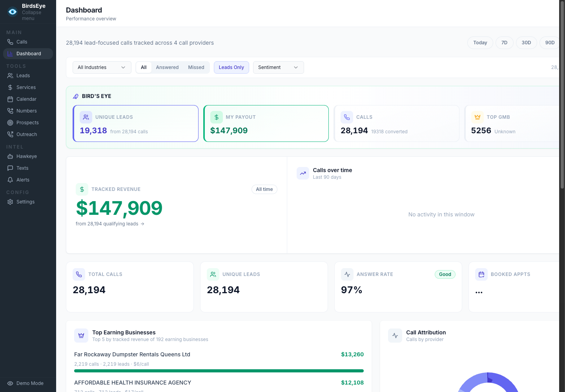Click the Top GMB 5256 card
The height and width of the screenshot is (392, 565).
[512, 123]
